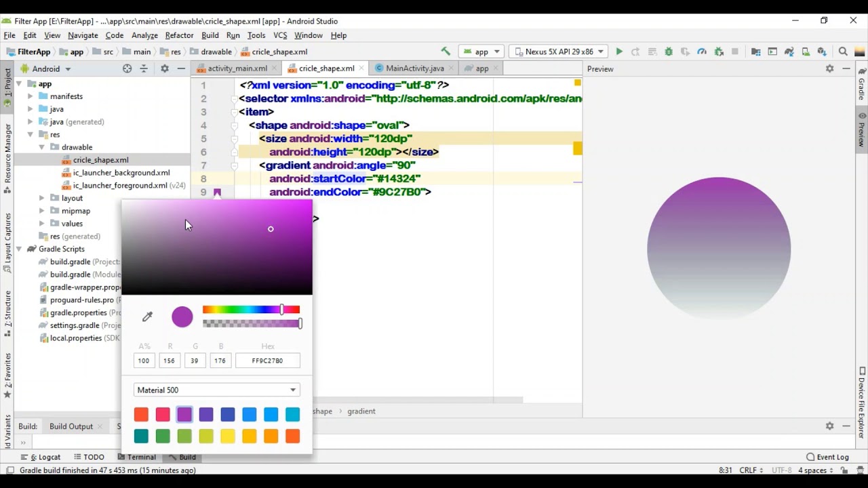The width and height of the screenshot is (868, 488).
Task: Hide the Project panel with minus icon
Action: (x=181, y=68)
